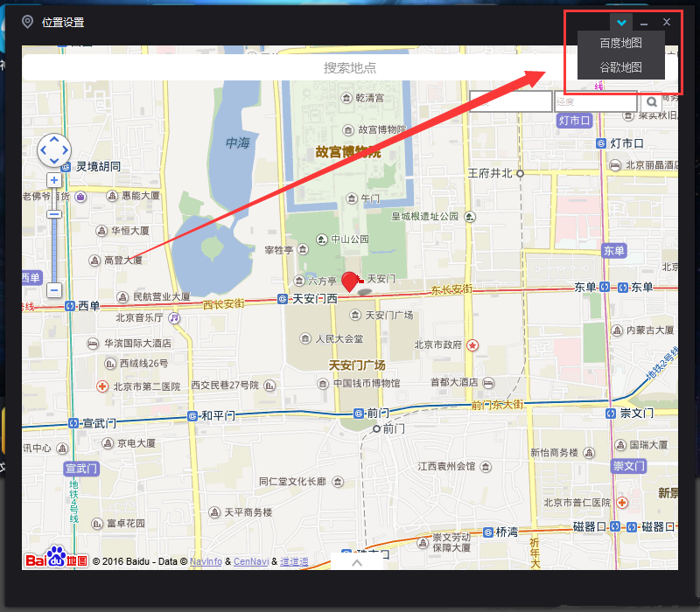
Task: Click the magnifier search button beside 经度
Action: pos(651,102)
